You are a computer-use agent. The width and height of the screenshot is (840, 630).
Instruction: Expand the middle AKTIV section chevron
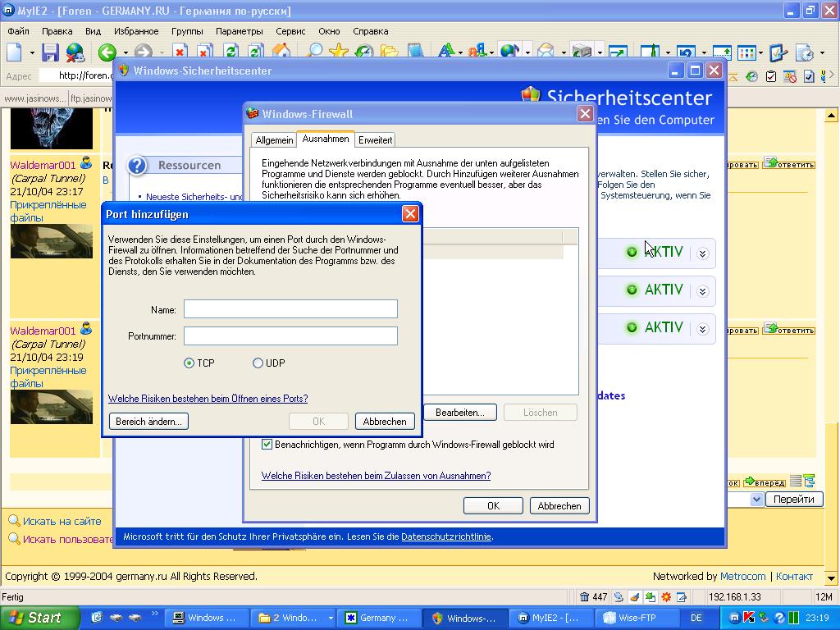702,291
